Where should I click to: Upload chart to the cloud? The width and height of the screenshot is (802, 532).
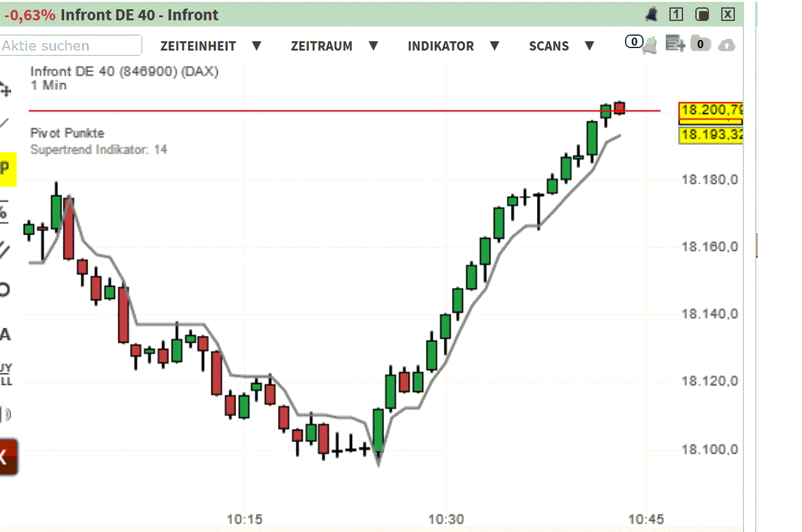point(727,45)
